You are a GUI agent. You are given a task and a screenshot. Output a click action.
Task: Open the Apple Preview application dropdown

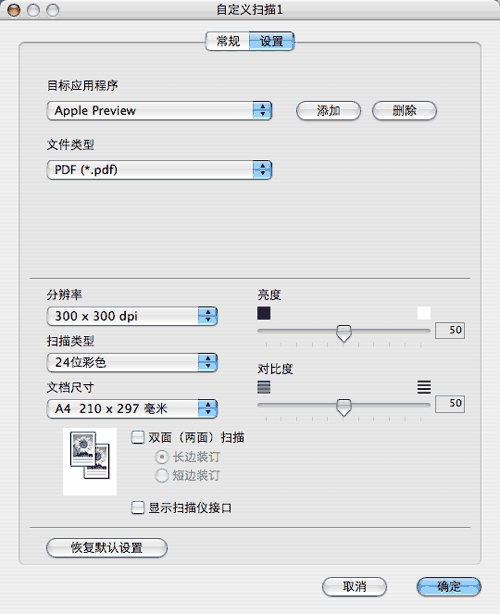159,111
